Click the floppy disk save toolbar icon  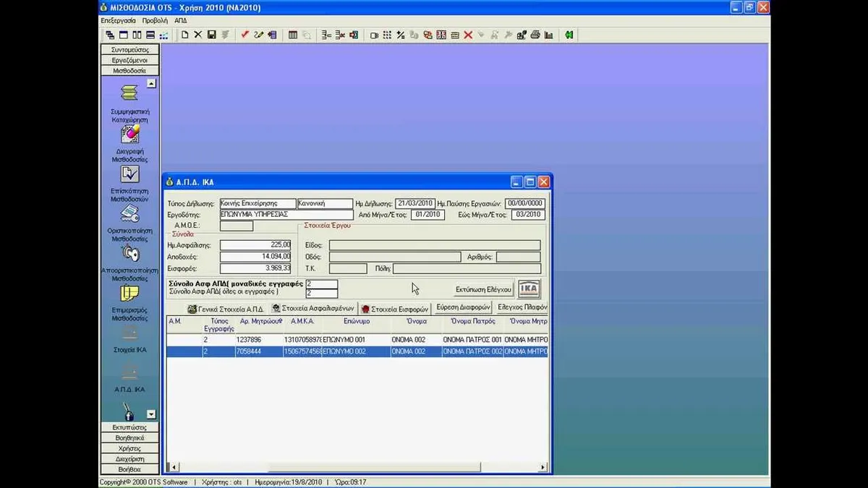click(211, 35)
